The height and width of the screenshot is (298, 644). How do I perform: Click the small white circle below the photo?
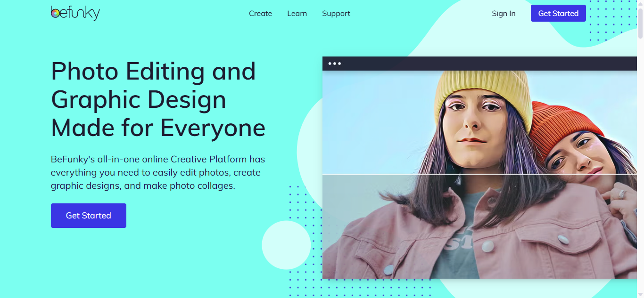pos(286,245)
